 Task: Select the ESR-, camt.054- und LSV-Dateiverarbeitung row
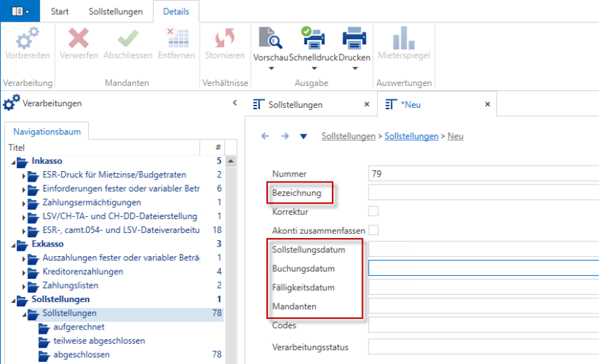(x=115, y=230)
